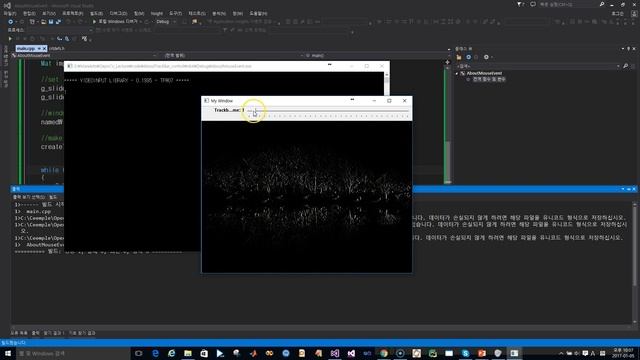Screen dimensions: 640x360
Task: Open Google Chrome from the taskbar
Action: click(384, 353)
